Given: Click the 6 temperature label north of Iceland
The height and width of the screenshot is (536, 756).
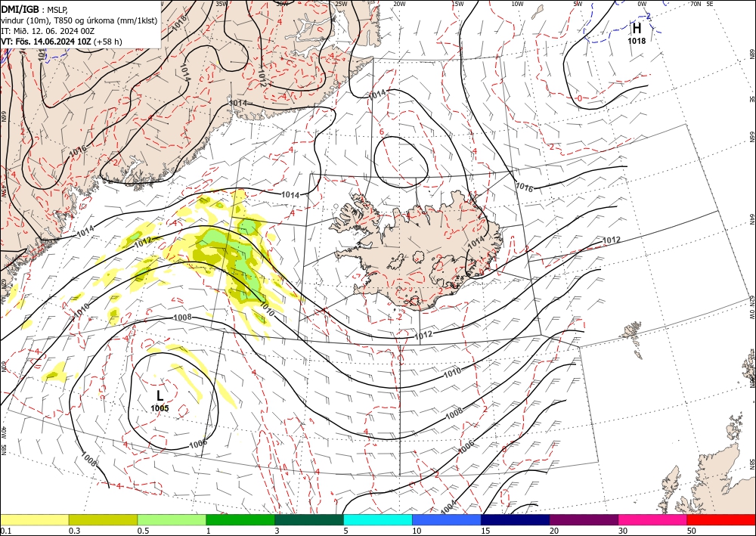Looking at the screenshot, I should 381,132.
